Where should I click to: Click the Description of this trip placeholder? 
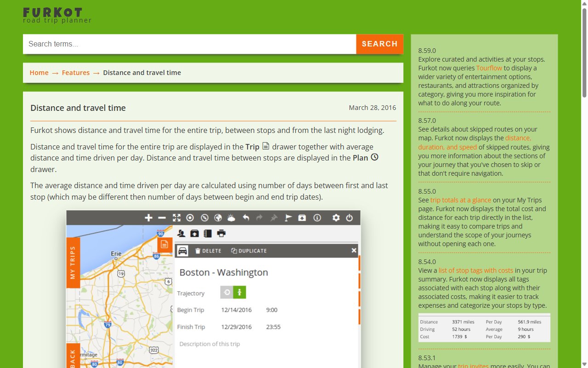[x=209, y=344]
